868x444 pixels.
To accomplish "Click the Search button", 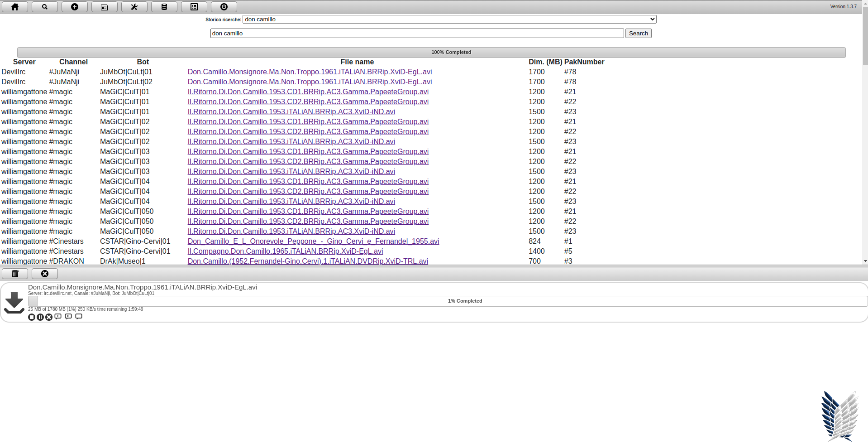I will [x=639, y=34].
